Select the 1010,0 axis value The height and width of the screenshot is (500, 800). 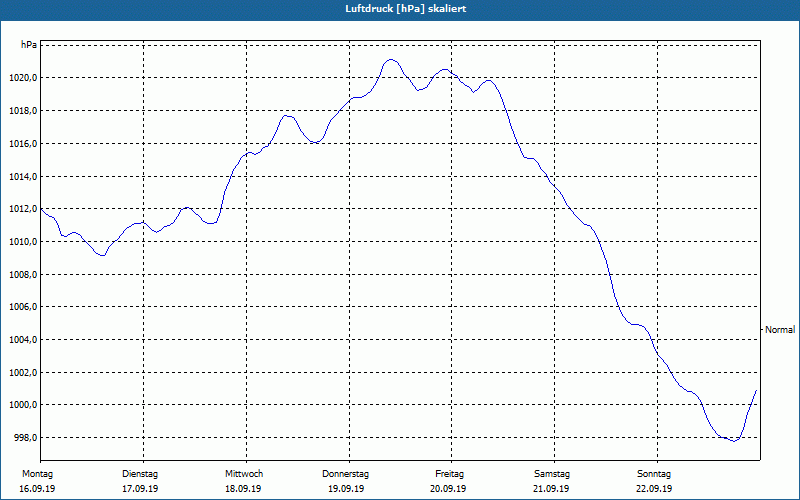click(23, 241)
